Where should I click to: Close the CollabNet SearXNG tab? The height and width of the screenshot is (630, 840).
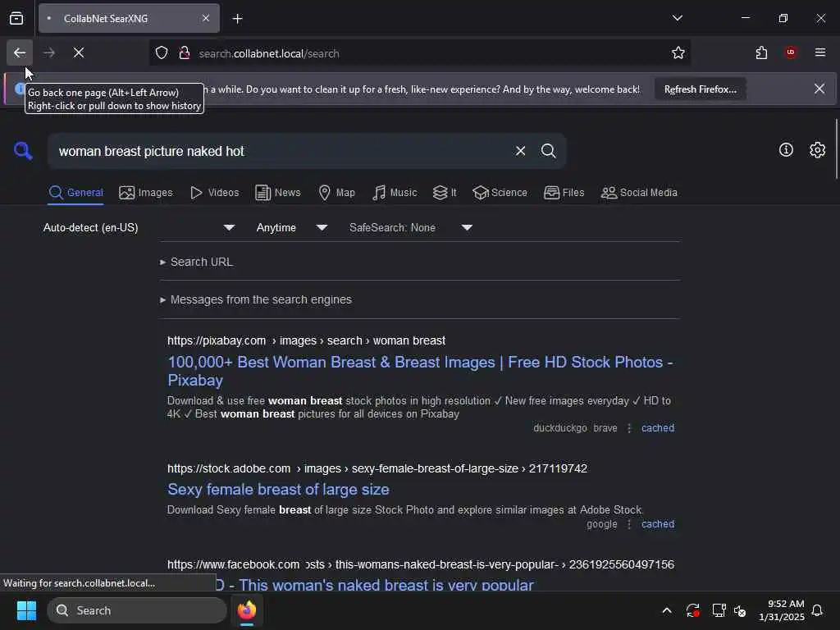206,18
